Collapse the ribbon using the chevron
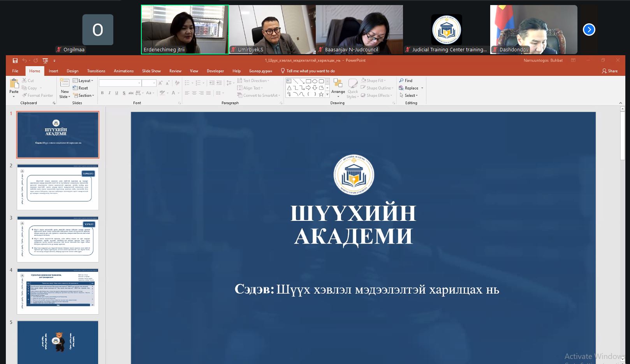 (x=620, y=103)
